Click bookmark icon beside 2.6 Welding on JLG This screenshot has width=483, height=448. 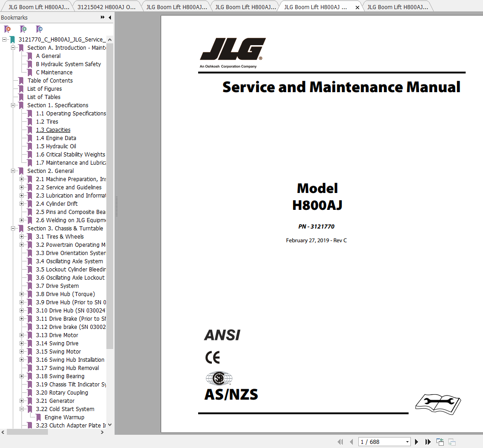[x=30, y=220]
